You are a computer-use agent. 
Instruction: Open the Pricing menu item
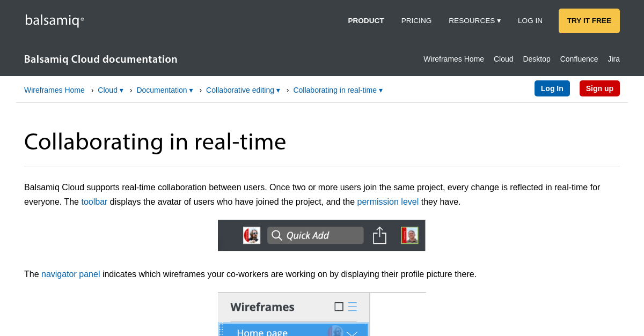pos(416,21)
